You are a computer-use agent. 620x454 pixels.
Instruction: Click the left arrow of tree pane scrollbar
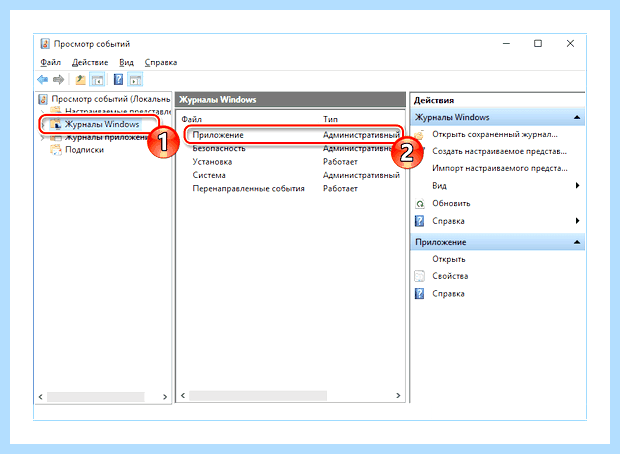pos(40,397)
